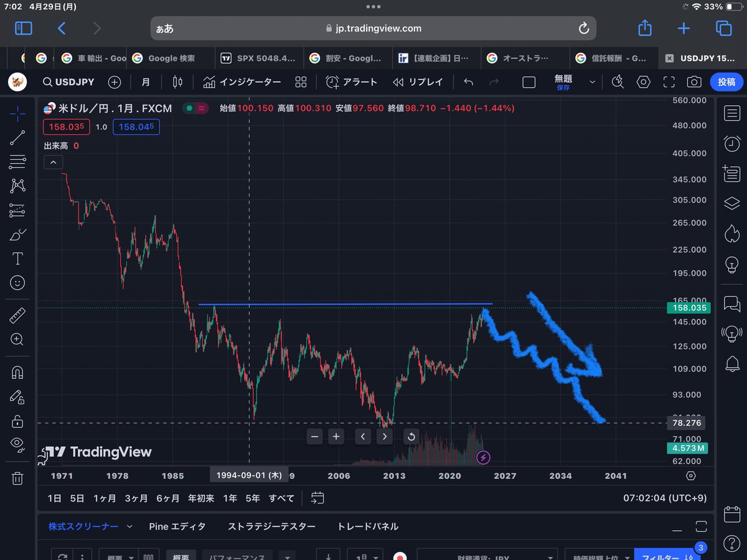The image size is (747, 560).
Task: Lock all drawing tools
Action: pyautogui.click(x=17, y=421)
